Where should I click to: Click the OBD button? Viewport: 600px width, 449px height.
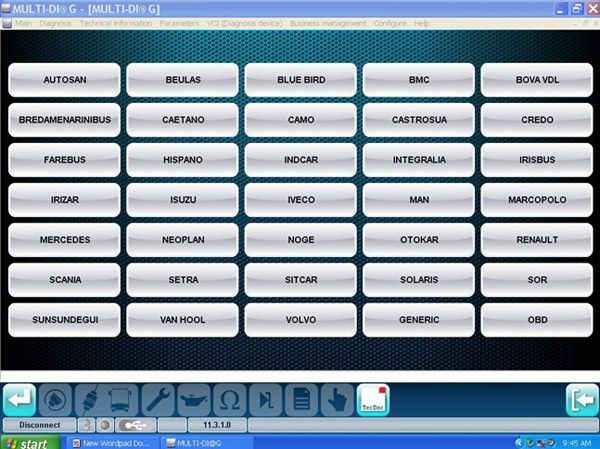(x=537, y=320)
